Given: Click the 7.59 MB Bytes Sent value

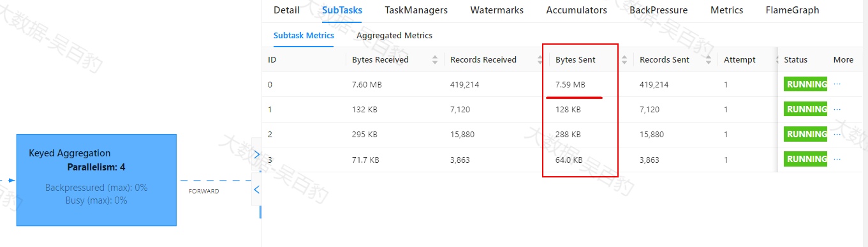Looking at the screenshot, I should pos(570,84).
